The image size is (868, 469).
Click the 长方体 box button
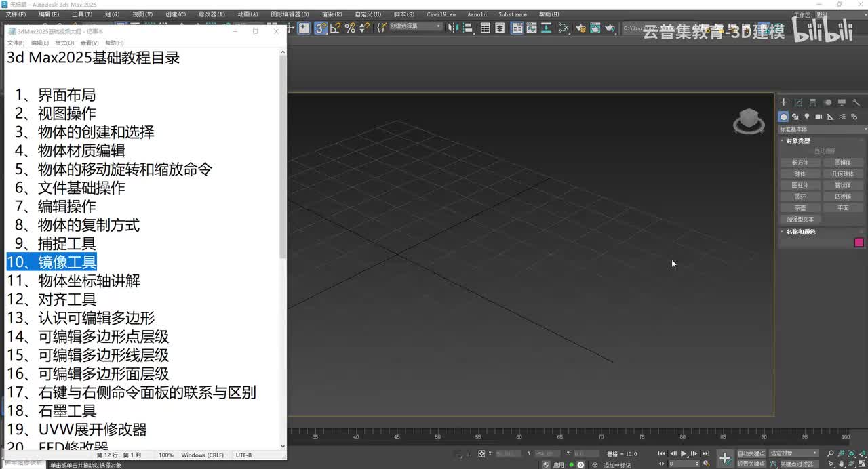tap(800, 163)
